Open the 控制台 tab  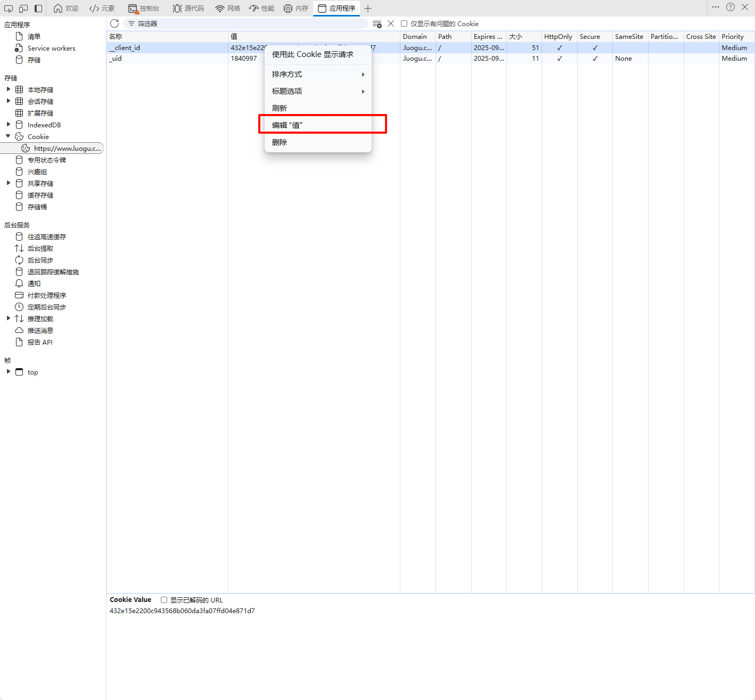[x=144, y=9]
